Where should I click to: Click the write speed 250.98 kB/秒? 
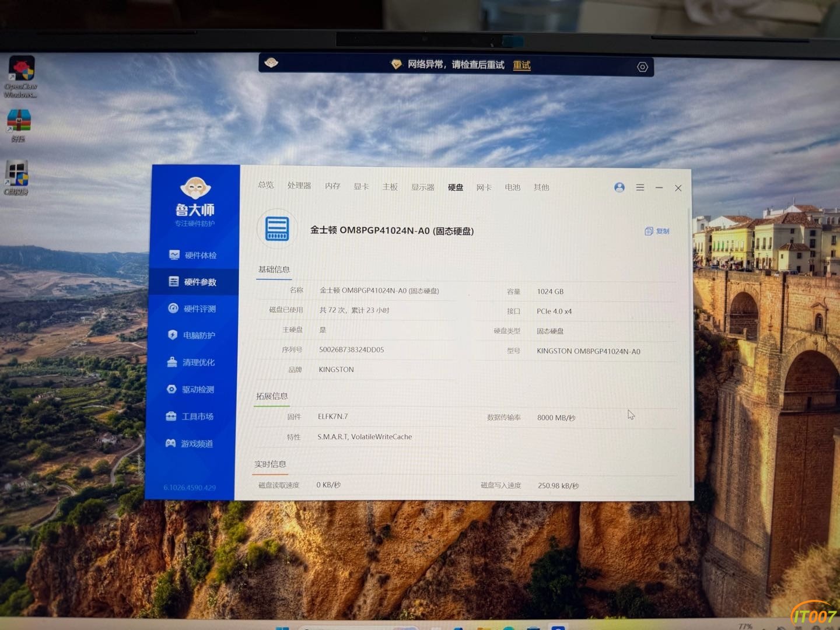click(x=558, y=485)
